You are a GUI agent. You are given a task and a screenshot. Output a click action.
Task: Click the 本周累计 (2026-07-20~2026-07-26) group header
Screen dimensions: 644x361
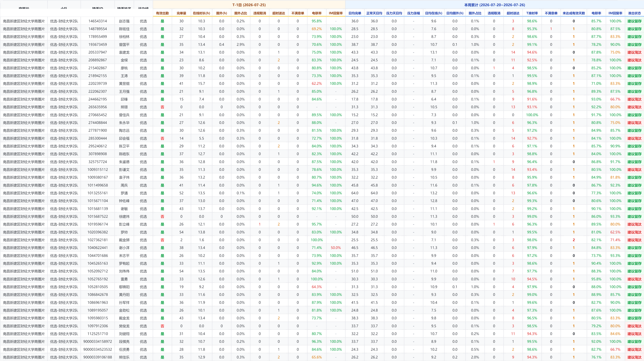tap(494, 5)
